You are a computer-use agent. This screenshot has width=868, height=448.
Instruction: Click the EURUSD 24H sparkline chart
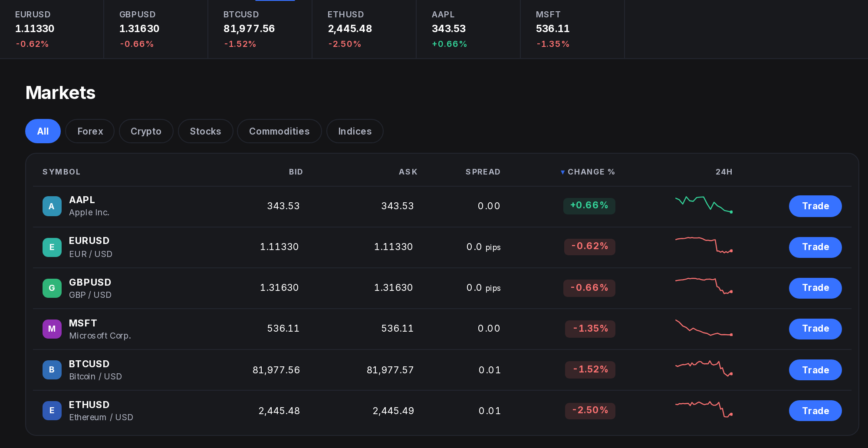point(704,245)
